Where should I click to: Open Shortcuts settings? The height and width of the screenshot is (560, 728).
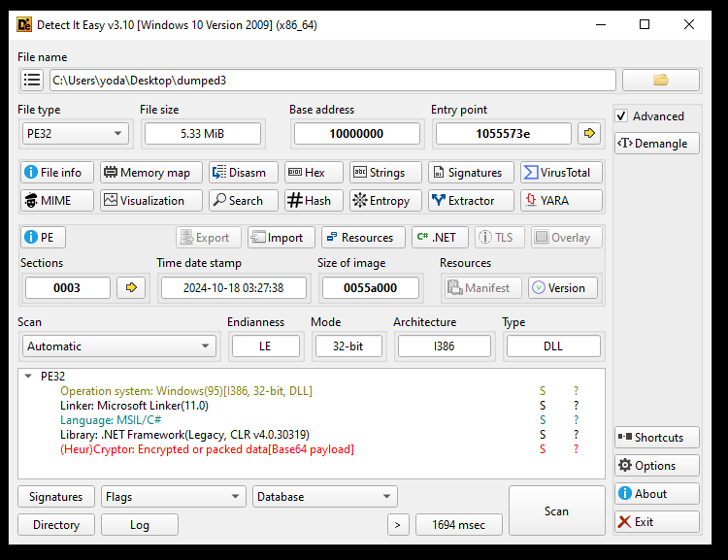(657, 438)
